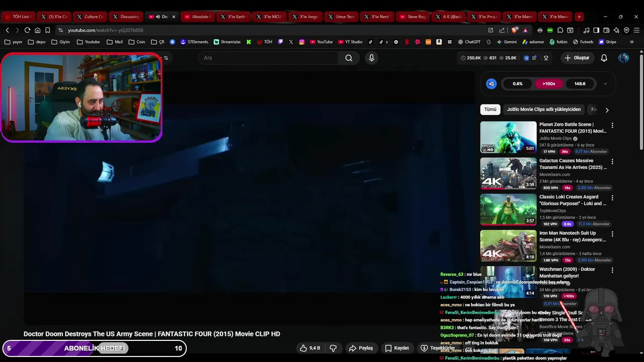The height and width of the screenshot is (362, 644).
Task: Click the Brave Shields lion icon
Action: pyautogui.click(x=514, y=30)
